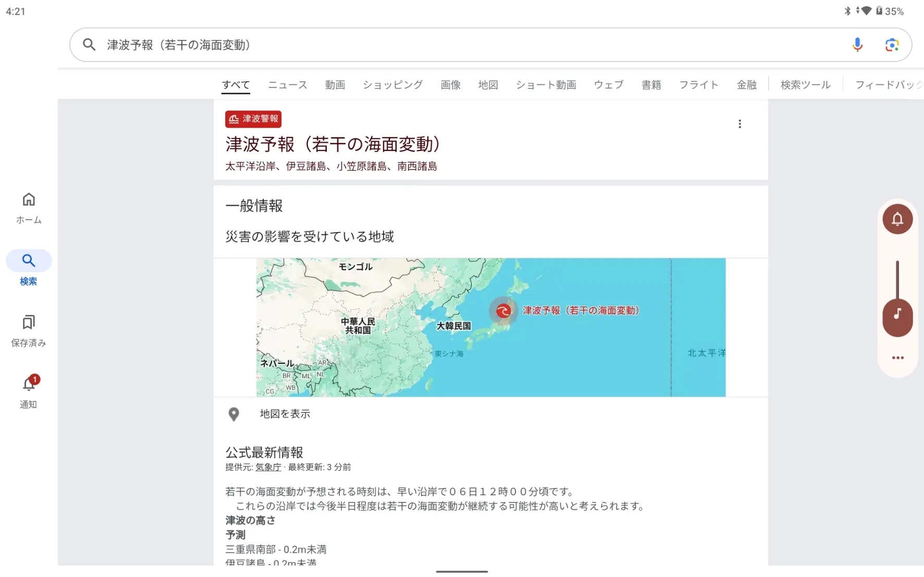Tap the battery 35% indicator
This screenshot has width=924, height=577.
pyautogui.click(x=889, y=11)
